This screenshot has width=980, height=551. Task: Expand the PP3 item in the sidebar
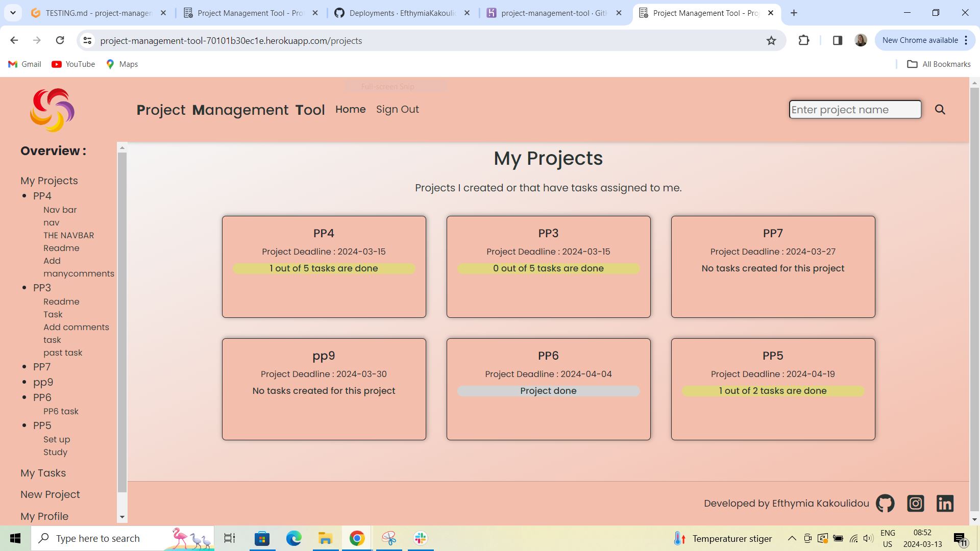[42, 288]
